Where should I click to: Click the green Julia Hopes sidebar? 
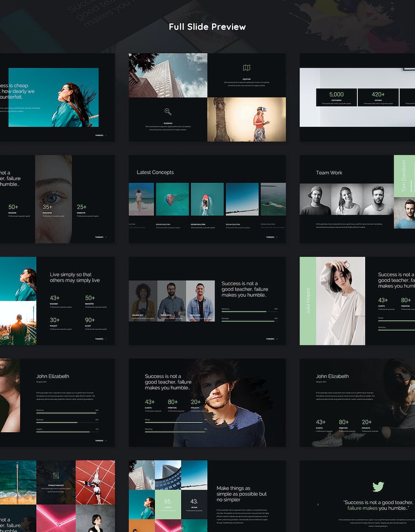click(x=308, y=301)
